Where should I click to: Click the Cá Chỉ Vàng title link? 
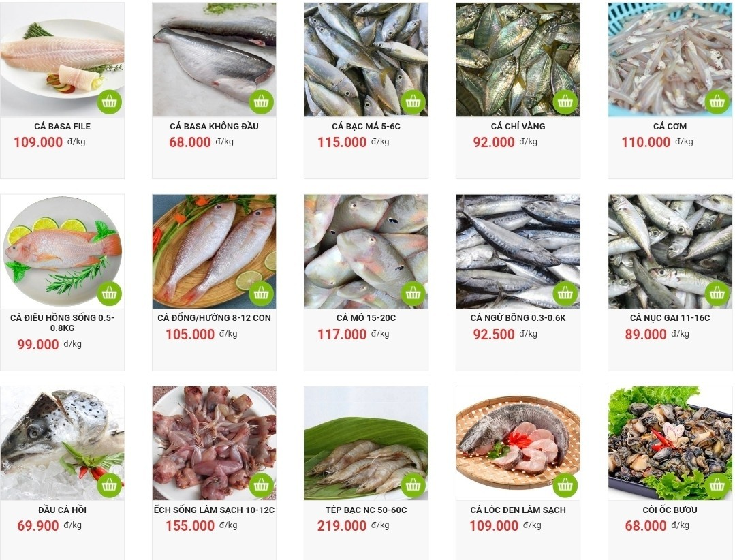pos(518,127)
